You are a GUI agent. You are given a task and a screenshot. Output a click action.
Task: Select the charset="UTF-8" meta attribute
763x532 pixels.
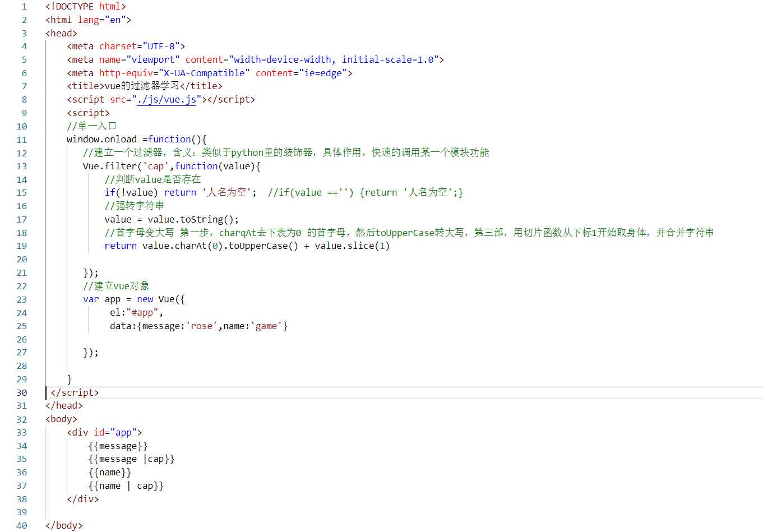click(140, 46)
